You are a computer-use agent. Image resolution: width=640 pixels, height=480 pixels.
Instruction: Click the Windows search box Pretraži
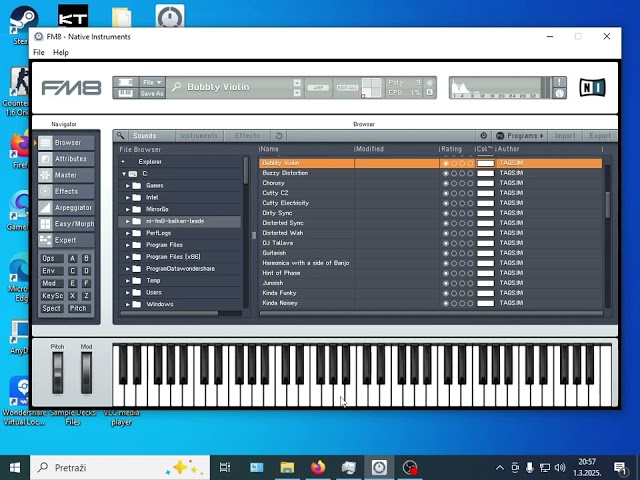120,467
